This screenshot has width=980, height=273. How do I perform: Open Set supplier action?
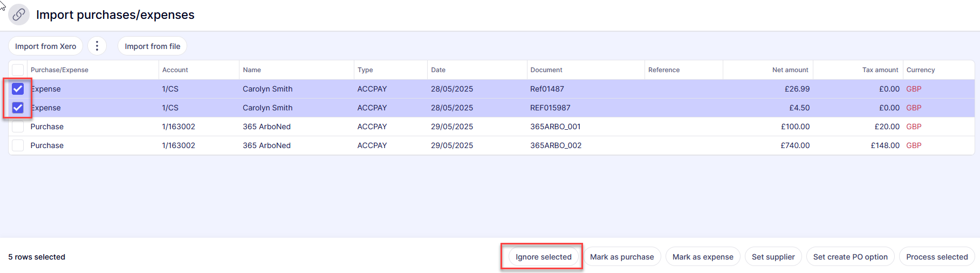tap(773, 257)
